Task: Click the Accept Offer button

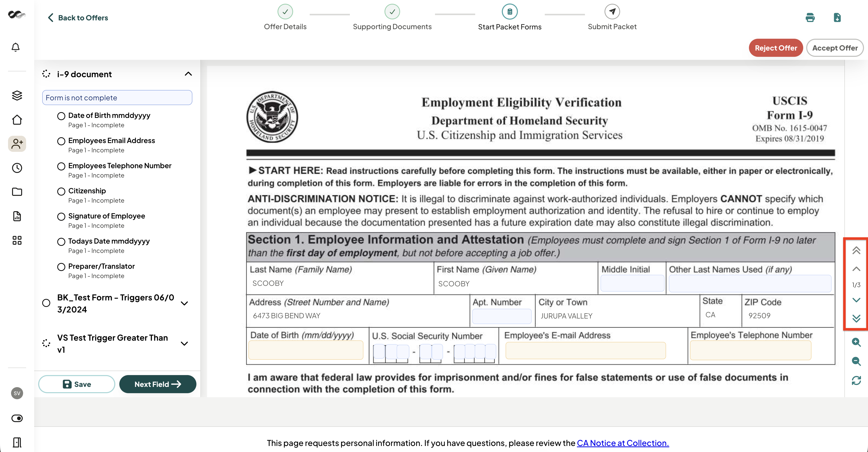Action: pyautogui.click(x=835, y=48)
